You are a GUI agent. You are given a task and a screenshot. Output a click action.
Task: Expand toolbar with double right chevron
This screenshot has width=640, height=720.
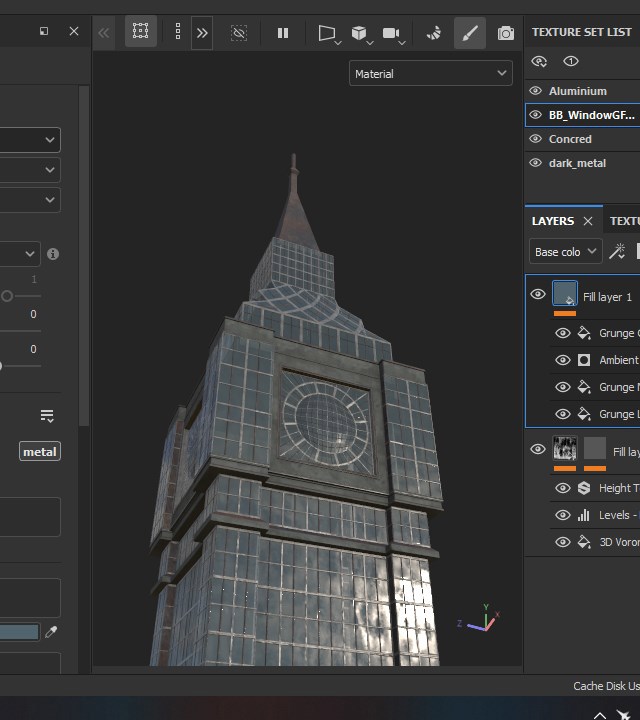202,33
